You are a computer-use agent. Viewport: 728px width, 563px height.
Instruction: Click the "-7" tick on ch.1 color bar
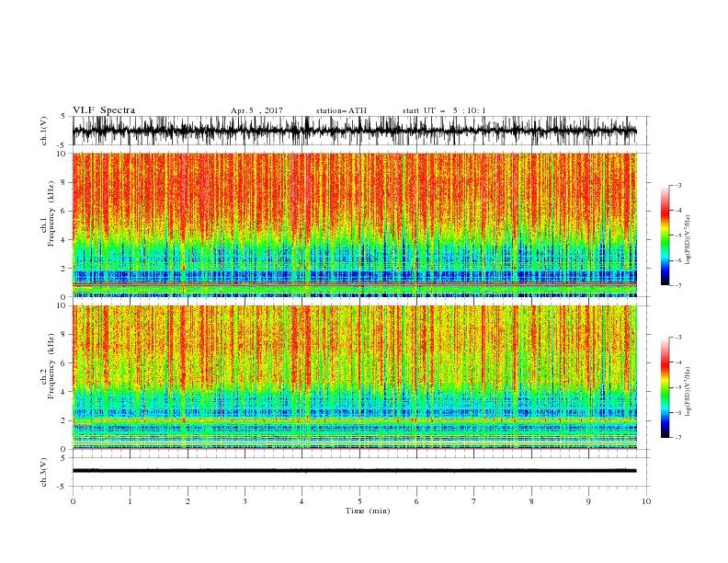[x=677, y=285]
